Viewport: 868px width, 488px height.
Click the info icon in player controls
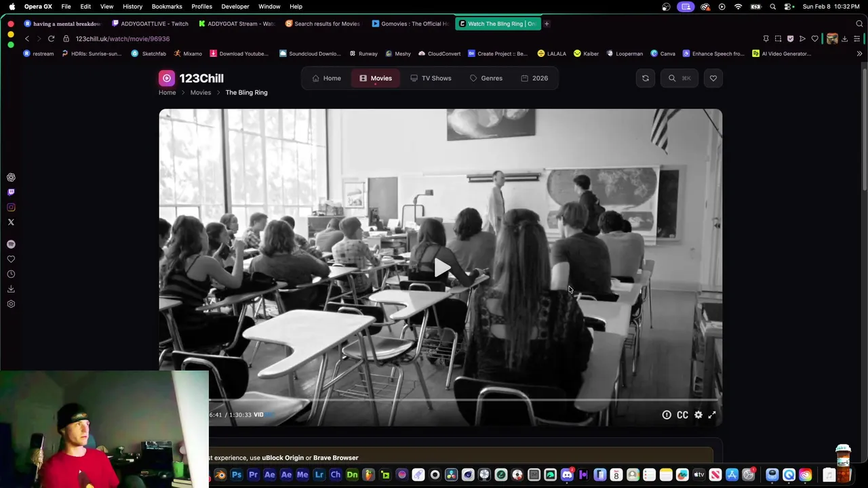(667, 415)
